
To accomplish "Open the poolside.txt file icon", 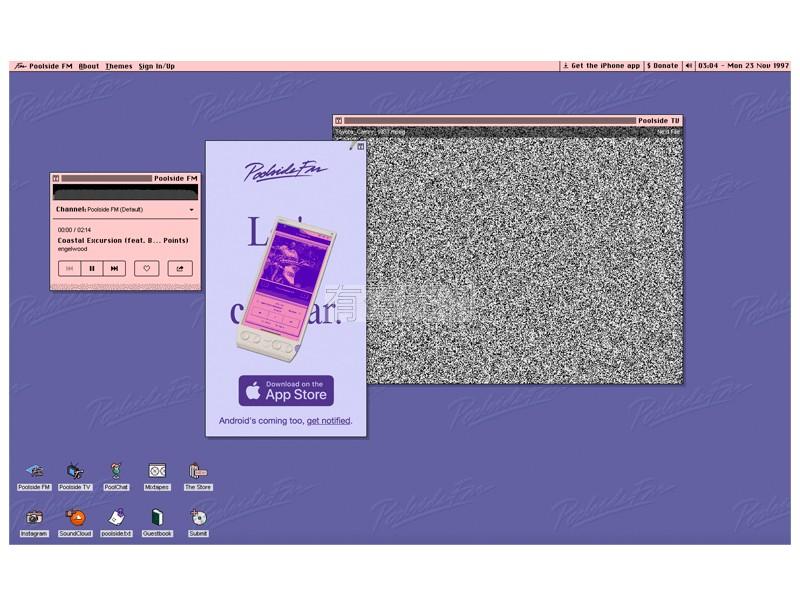I will pos(116,518).
